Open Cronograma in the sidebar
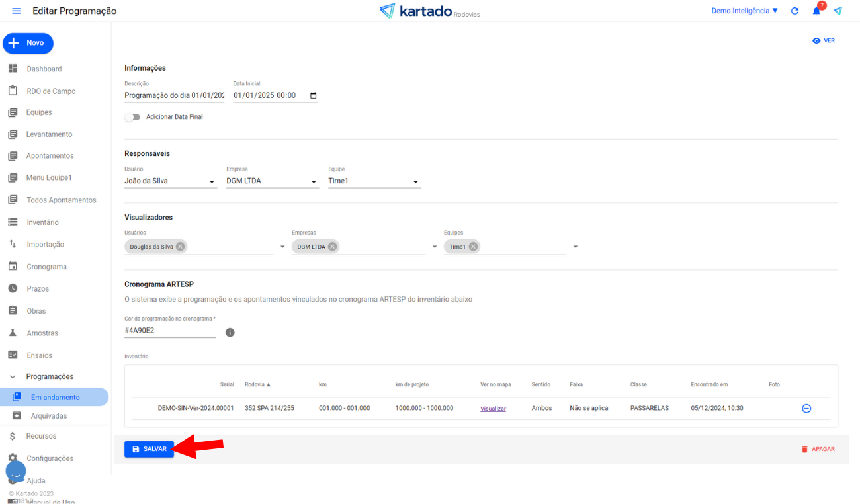The width and height of the screenshot is (860, 504). [46, 267]
